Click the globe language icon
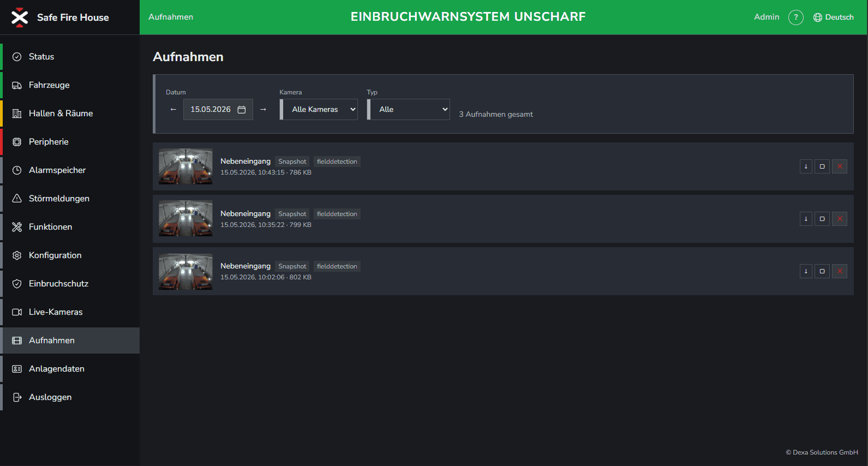 pos(817,17)
